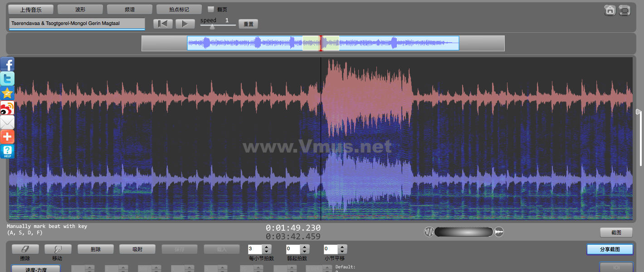Click the 分享截图 share screenshot button
Viewport: 644px width, 272px height.
tap(610, 249)
